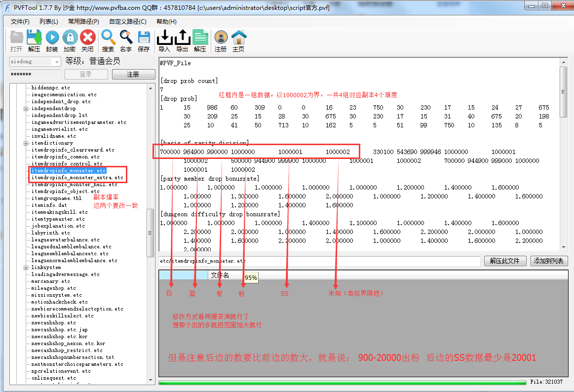The height and width of the screenshot is (392, 574).
Task: Expand the linksystem tree folder
Action: tap(26, 268)
